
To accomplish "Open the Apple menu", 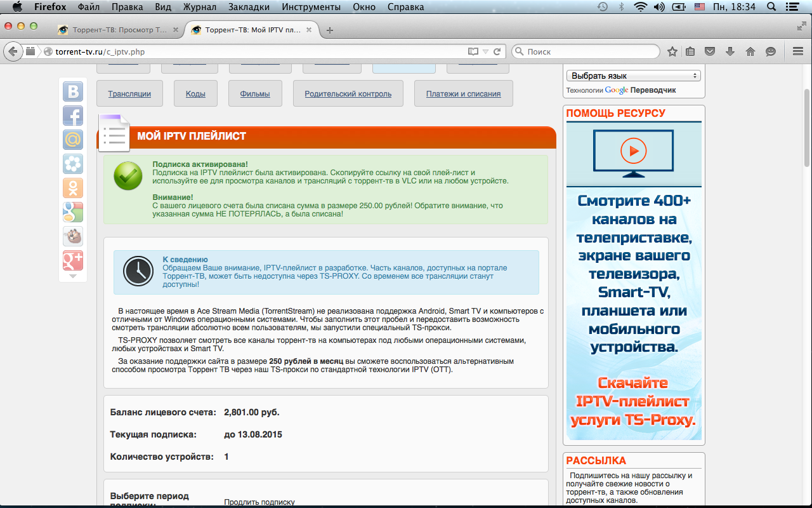I will [16, 7].
